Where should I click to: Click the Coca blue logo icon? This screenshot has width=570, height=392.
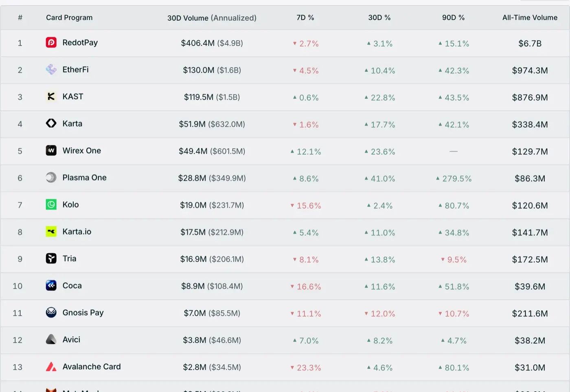[51, 285]
